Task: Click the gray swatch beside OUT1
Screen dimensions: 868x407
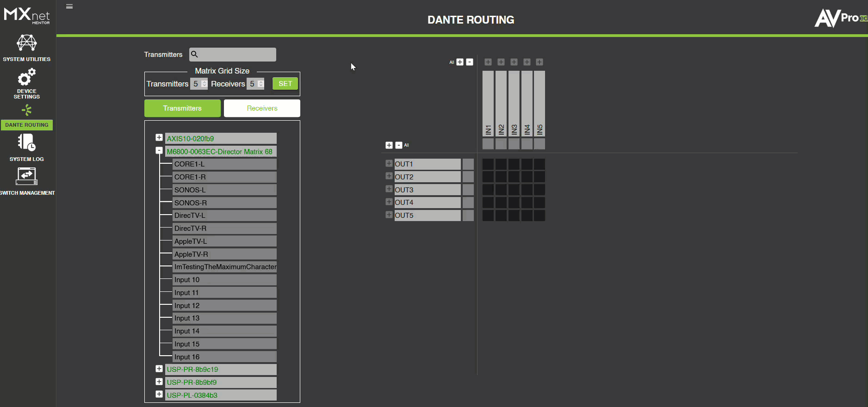Action: (468, 164)
